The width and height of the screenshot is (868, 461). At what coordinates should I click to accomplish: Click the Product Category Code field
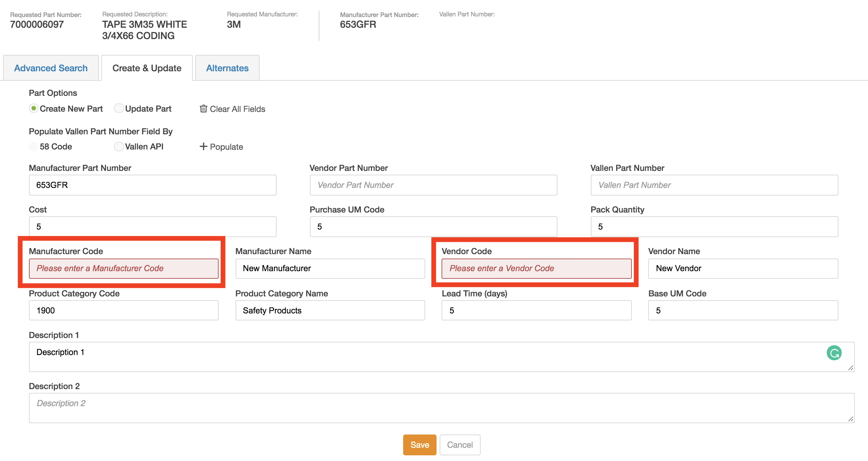pos(123,310)
